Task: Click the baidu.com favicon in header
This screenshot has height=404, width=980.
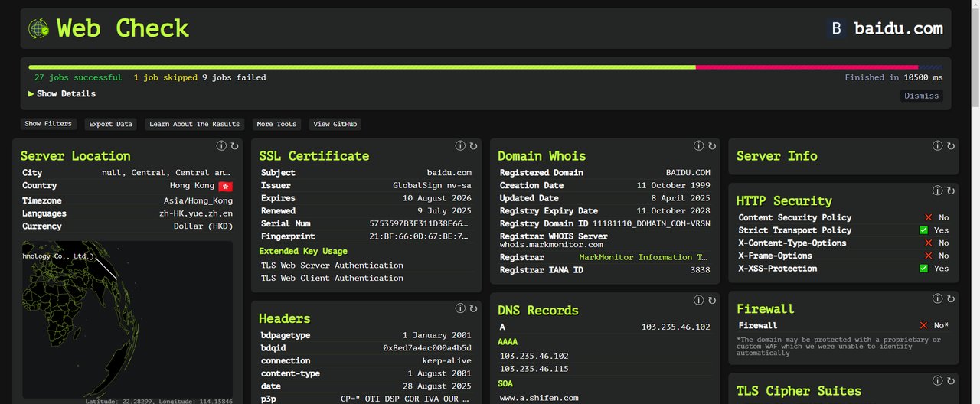Action: pos(836,29)
